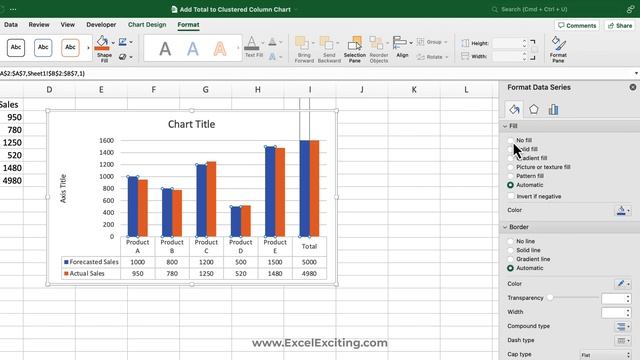Open Cap type Flat dropdown
The height and width of the screenshot is (360, 640).
605,355
